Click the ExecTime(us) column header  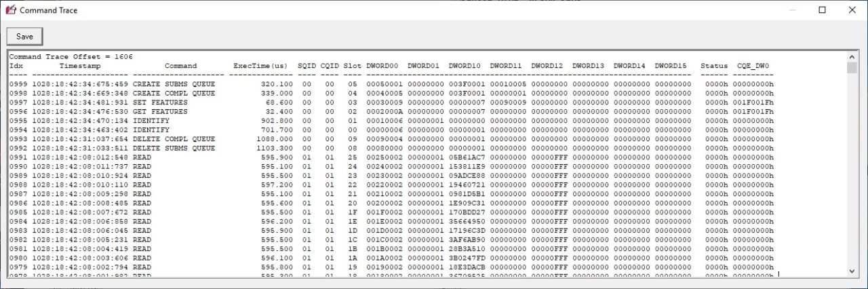[x=260, y=66]
